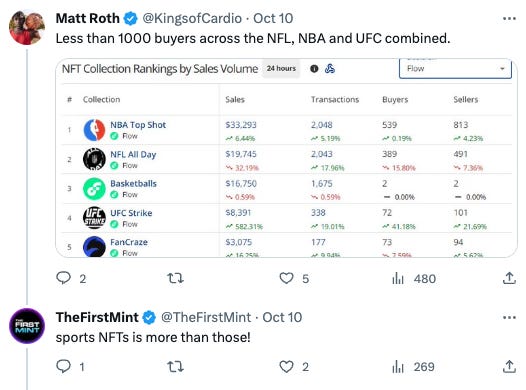Like TheFirstMint's reply
Screen dimensions: 526x390
click(x=286, y=367)
